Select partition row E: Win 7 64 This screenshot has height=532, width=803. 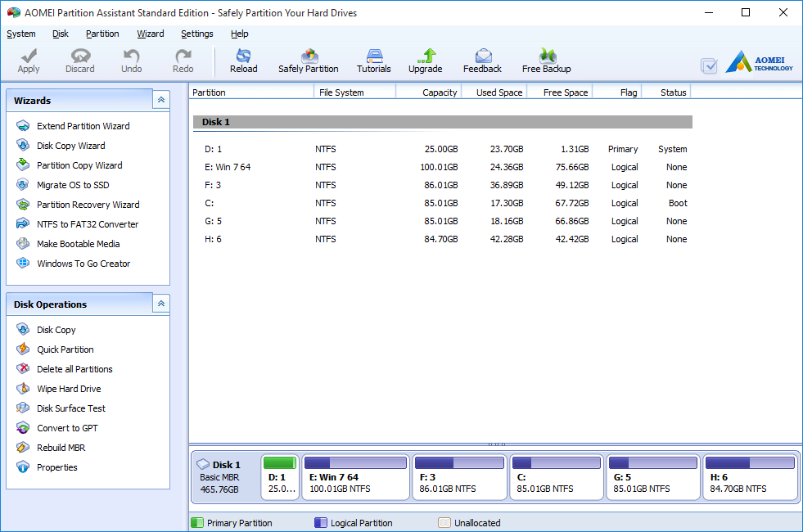click(443, 167)
